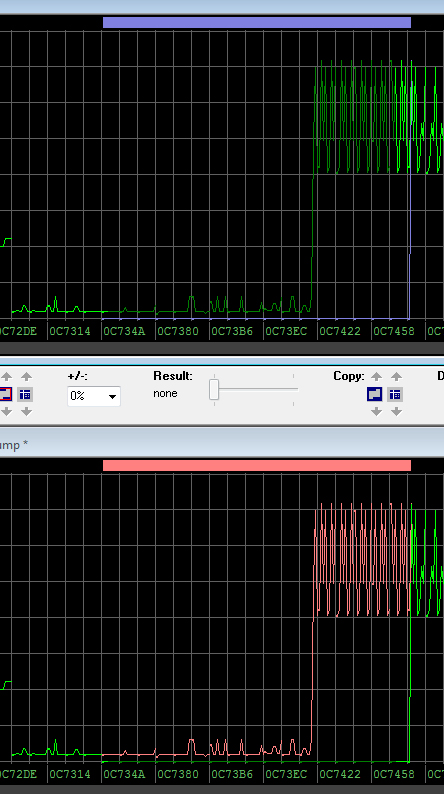Click the 'Copy:' label
The image size is (444, 794).
[349, 376]
